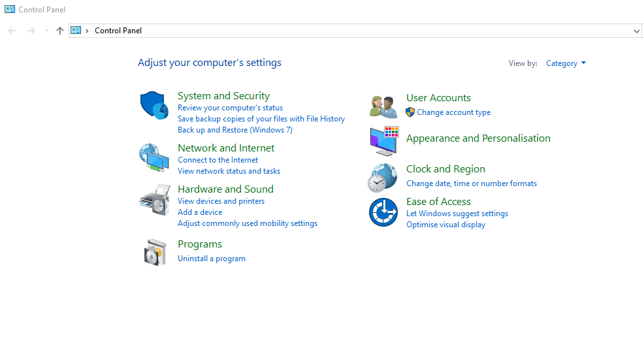Open Ease of Access category
This screenshot has height=352, width=644.
tap(438, 202)
